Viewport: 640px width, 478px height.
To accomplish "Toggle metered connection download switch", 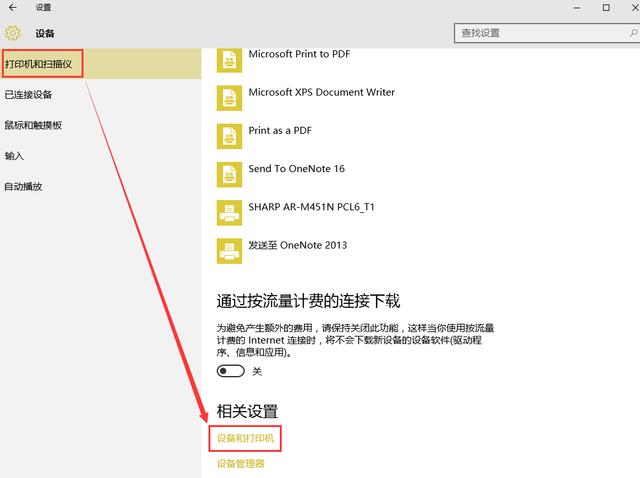I will tap(231, 371).
